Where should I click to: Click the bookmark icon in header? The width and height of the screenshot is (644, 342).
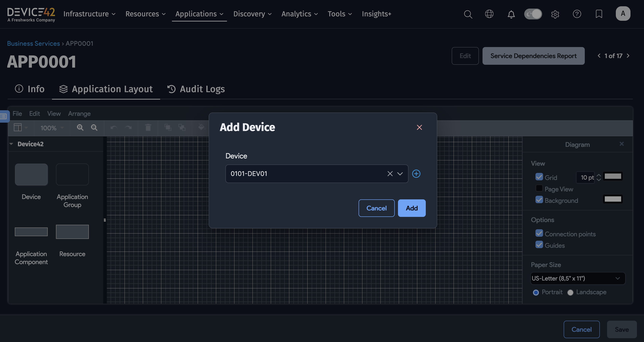pos(599,14)
